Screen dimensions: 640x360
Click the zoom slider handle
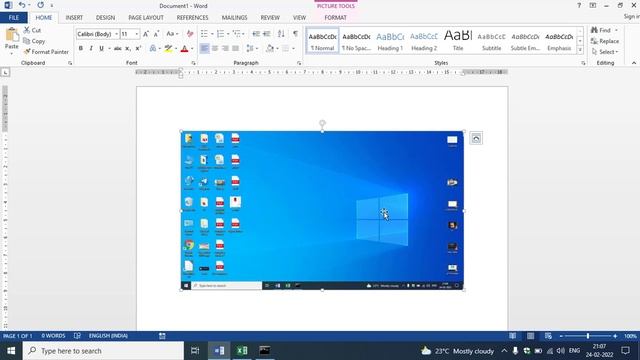[x=588, y=336]
